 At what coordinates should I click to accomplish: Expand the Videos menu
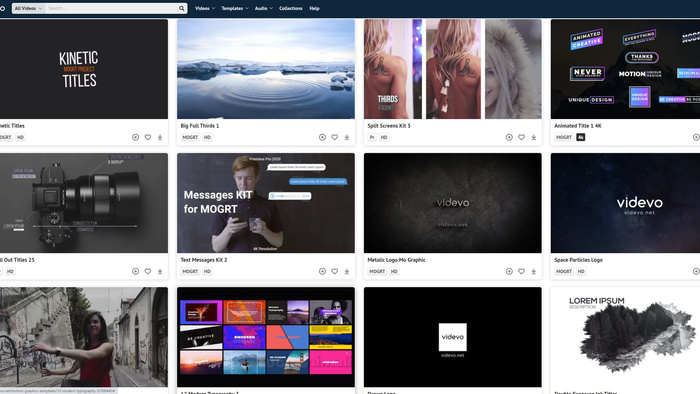coord(204,8)
